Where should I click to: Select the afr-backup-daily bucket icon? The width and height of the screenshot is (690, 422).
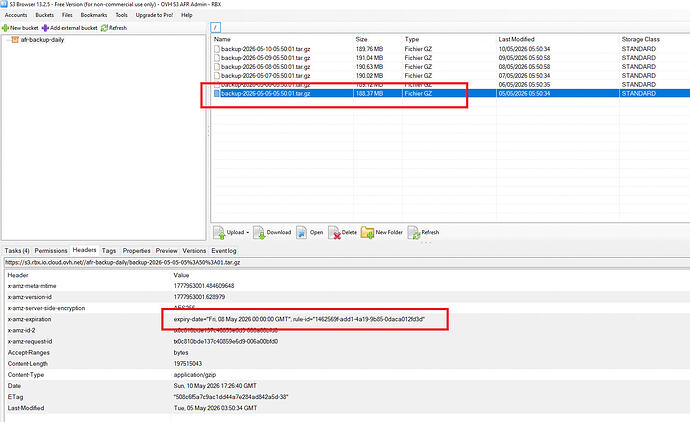[x=15, y=40]
